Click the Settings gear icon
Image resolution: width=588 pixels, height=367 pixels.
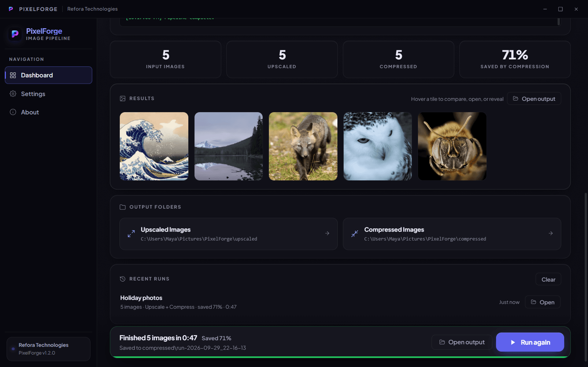(13, 94)
